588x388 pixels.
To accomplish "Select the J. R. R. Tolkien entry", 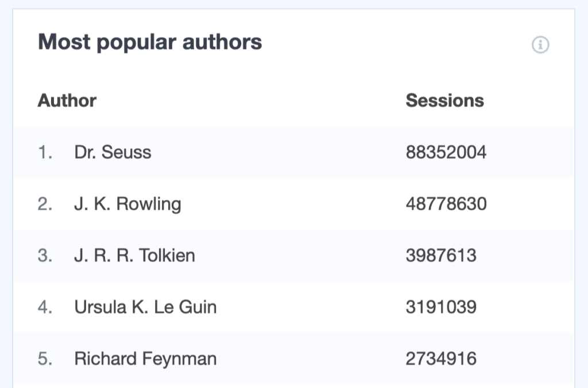I will 134,255.
